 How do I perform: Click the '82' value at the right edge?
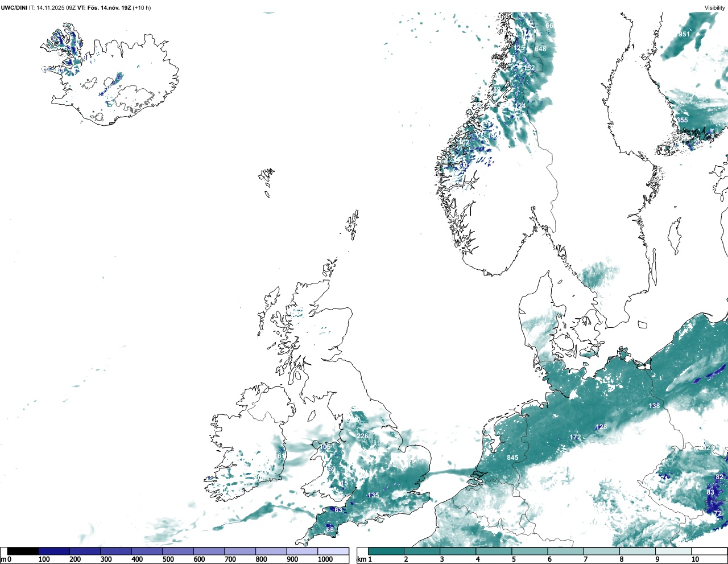pos(719,477)
